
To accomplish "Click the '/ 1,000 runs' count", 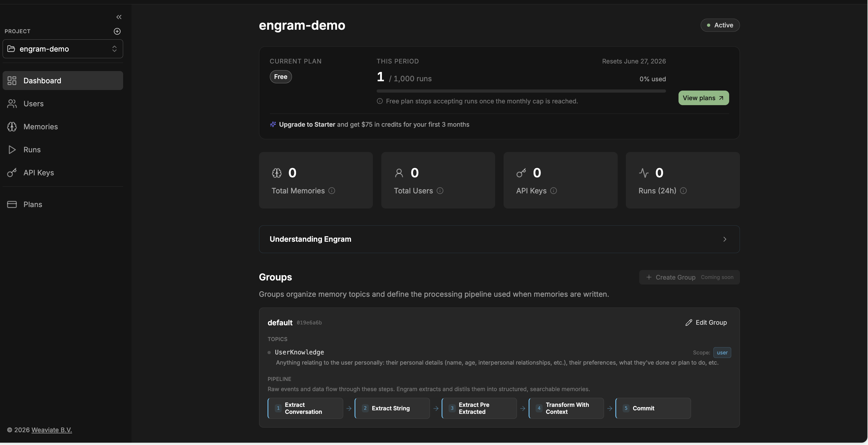I will [x=410, y=79].
